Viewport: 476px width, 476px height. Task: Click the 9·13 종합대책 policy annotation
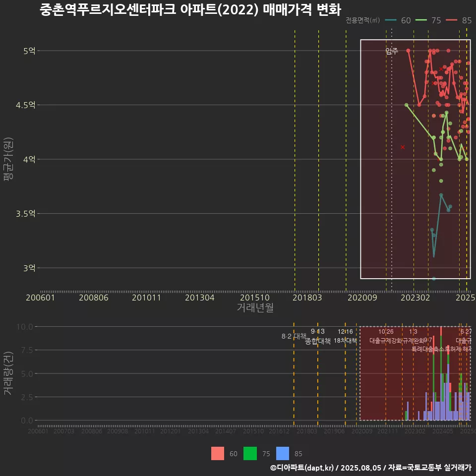(x=317, y=336)
